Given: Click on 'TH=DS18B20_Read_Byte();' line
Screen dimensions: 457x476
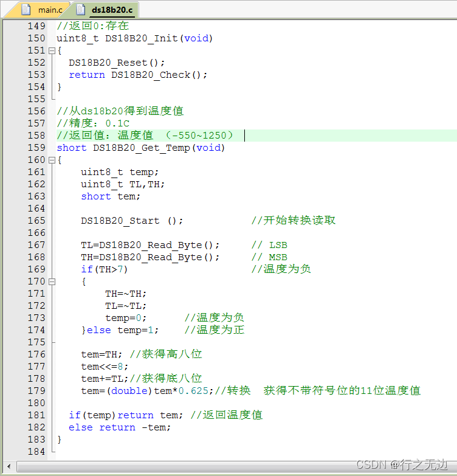Looking at the screenshot, I should (x=150, y=257).
